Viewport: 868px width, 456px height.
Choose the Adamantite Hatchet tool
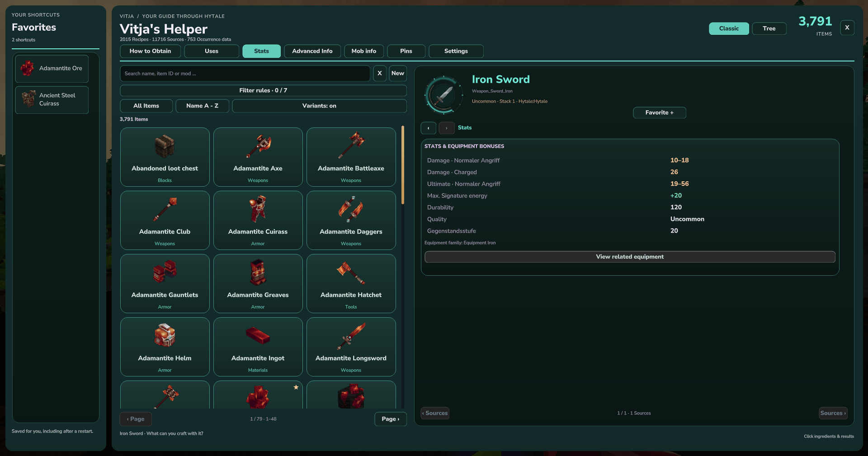tap(351, 283)
